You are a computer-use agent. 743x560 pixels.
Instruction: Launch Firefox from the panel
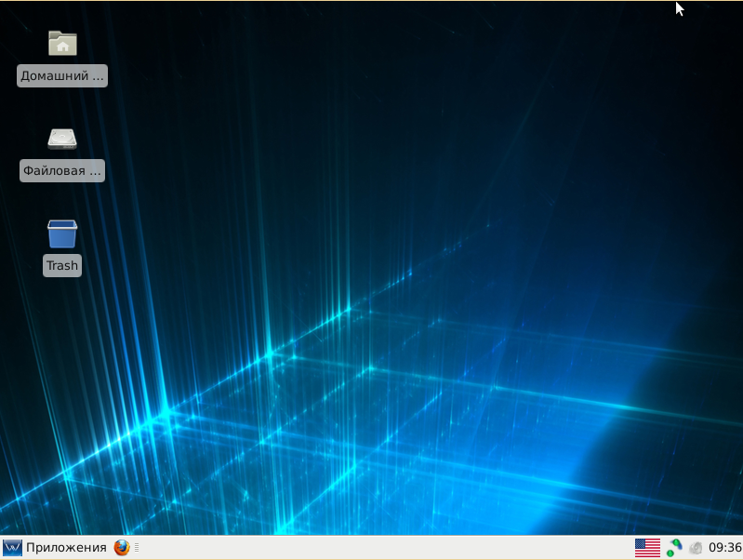(x=122, y=548)
